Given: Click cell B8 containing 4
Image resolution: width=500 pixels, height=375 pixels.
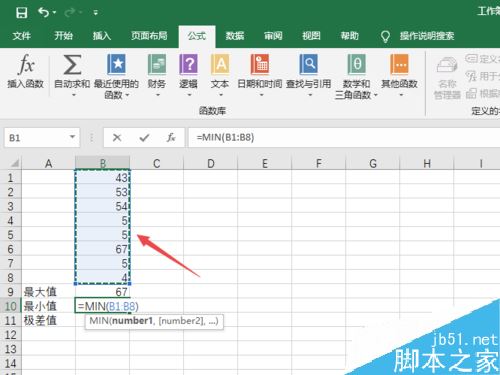Looking at the screenshot, I should pyautogui.click(x=103, y=277).
